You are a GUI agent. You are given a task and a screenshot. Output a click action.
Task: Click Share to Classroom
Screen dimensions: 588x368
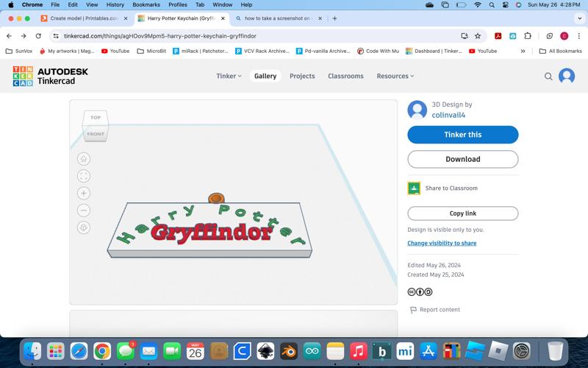coord(451,188)
